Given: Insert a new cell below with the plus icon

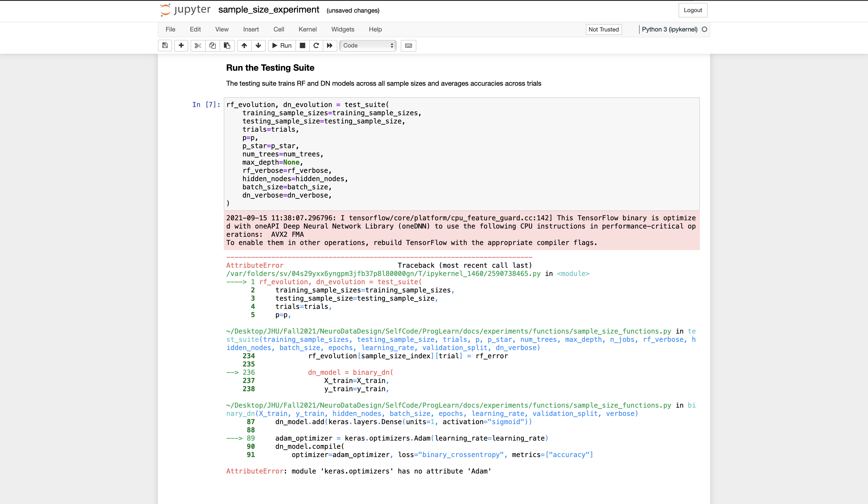Looking at the screenshot, I should tap(181, 46).
